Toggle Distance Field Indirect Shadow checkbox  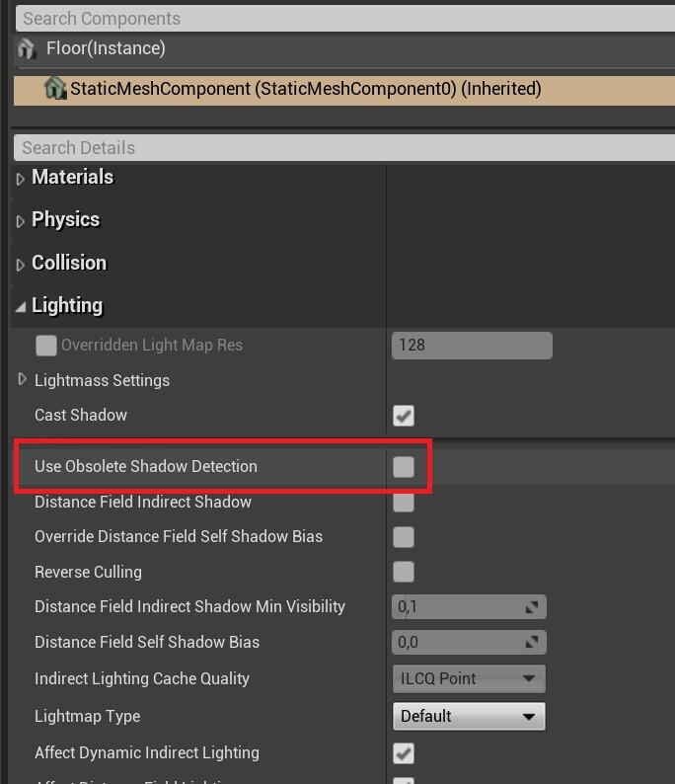[x=404, y=502]
